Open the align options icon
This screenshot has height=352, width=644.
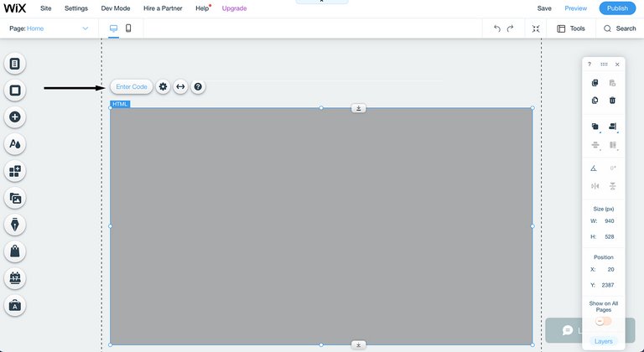[613, 127]
